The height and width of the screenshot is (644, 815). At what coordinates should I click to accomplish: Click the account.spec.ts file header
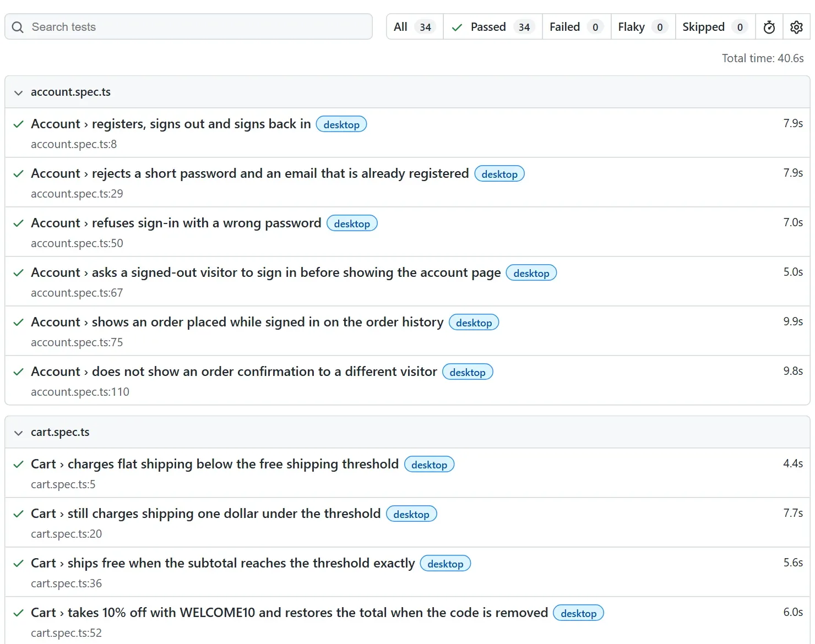tap(407, 92)
